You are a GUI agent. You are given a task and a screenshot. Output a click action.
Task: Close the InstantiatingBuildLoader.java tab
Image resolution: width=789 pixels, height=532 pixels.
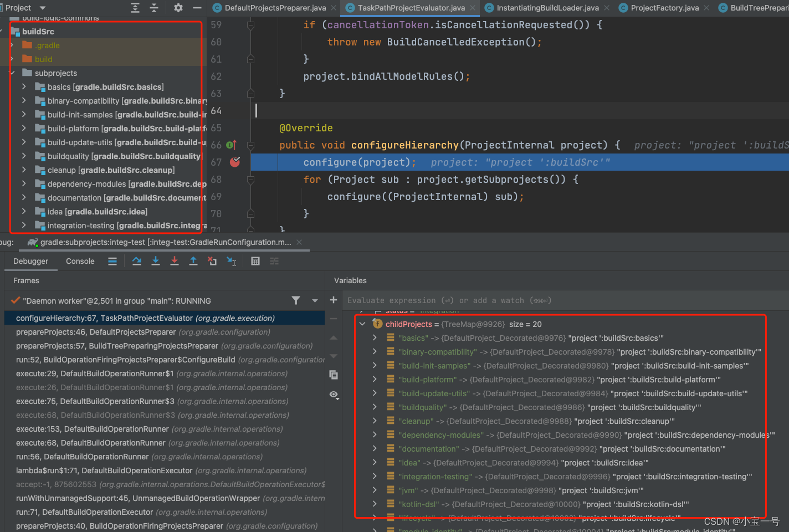607,8
